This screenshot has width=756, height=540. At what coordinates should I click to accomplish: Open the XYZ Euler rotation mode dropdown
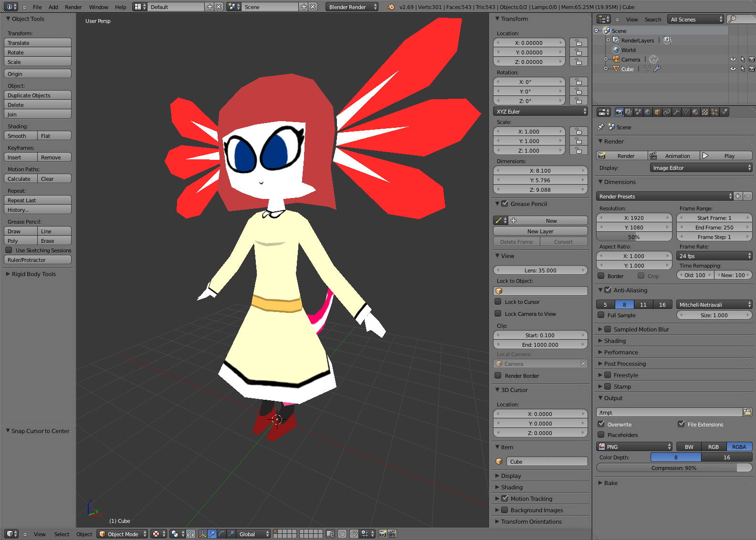tap(541, 112)
